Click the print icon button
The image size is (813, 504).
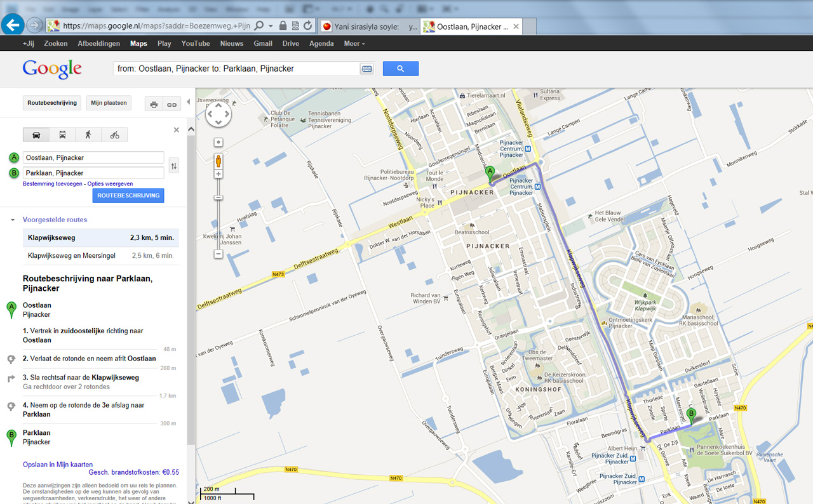154,104
